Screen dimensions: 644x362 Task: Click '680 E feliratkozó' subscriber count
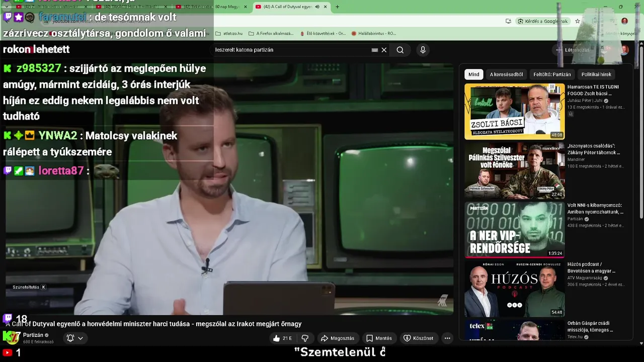(38, 342)
